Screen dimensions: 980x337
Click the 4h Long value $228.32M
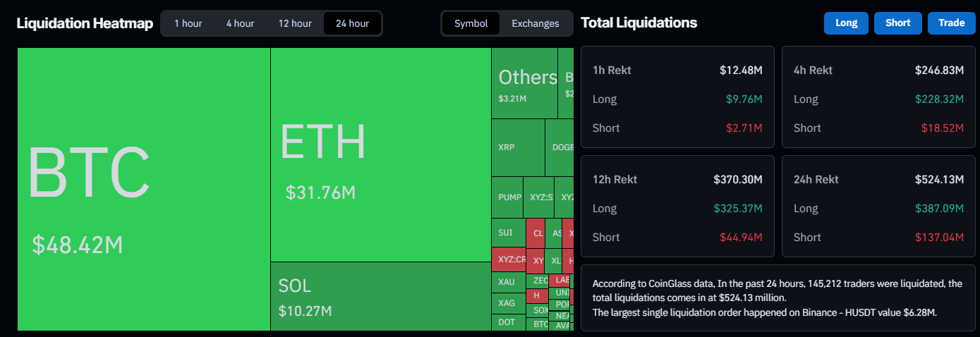coord(939,99)
